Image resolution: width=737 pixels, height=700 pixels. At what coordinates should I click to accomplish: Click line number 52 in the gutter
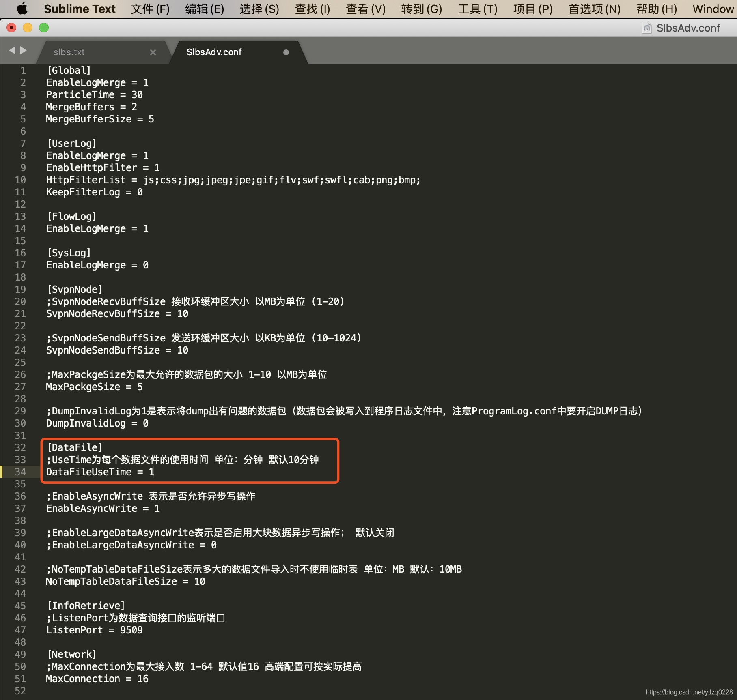[x=20, y=691]
